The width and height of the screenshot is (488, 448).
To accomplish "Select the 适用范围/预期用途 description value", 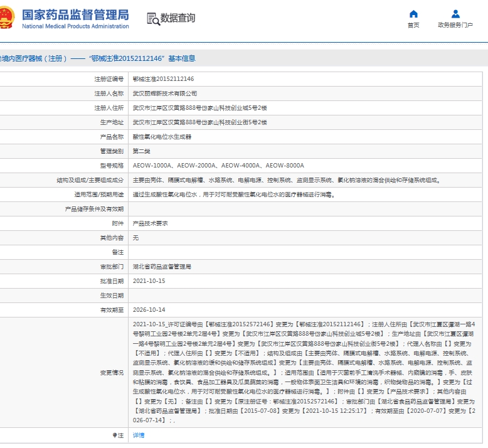I will click(x=234, y=195).
